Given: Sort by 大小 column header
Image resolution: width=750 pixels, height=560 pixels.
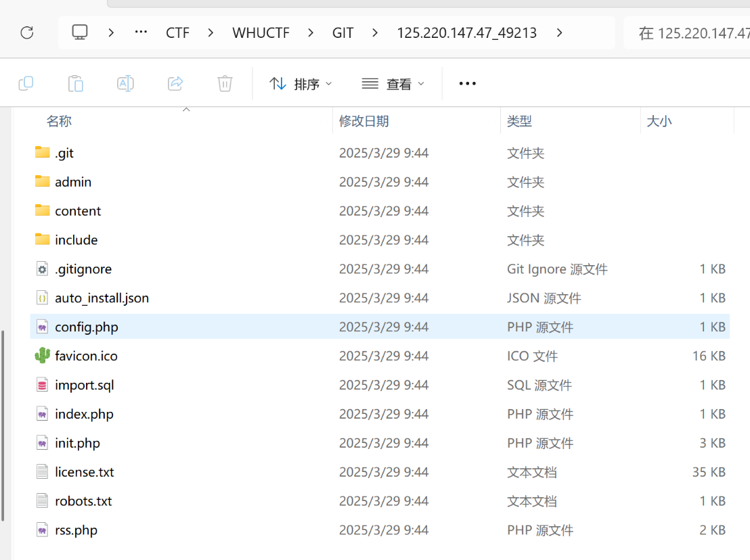Looking at the screenshot, I should tap(659, 121).
